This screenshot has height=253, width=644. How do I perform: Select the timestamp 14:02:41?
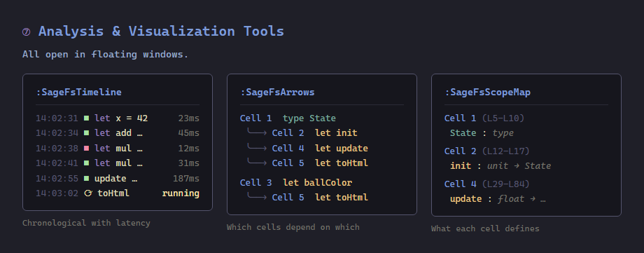[57, 163]
